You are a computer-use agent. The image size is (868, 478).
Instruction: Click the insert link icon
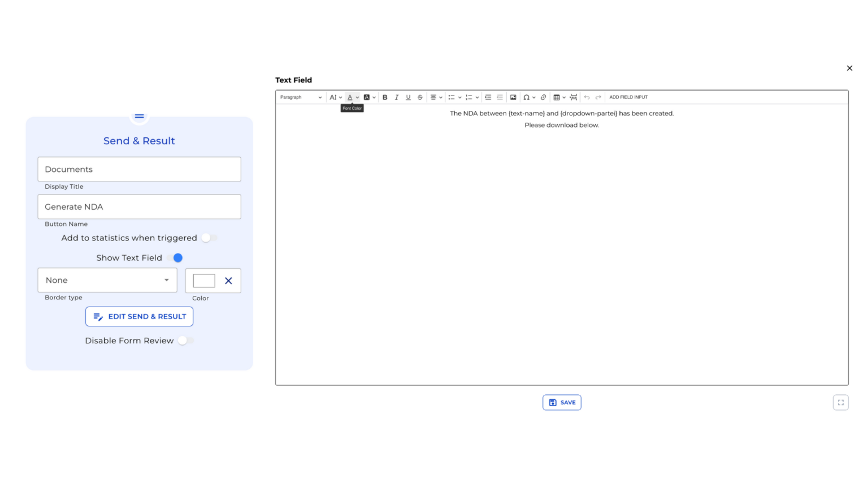click(x=544, y=97)
